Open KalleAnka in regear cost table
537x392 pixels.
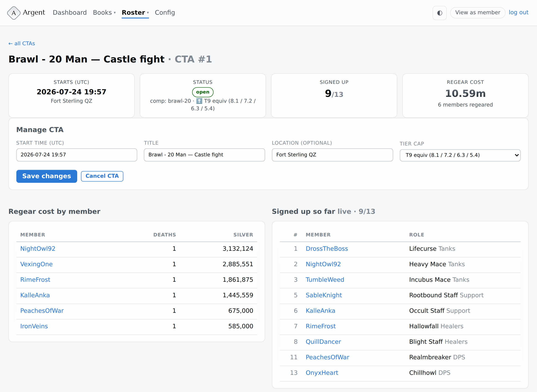[35, 295]
